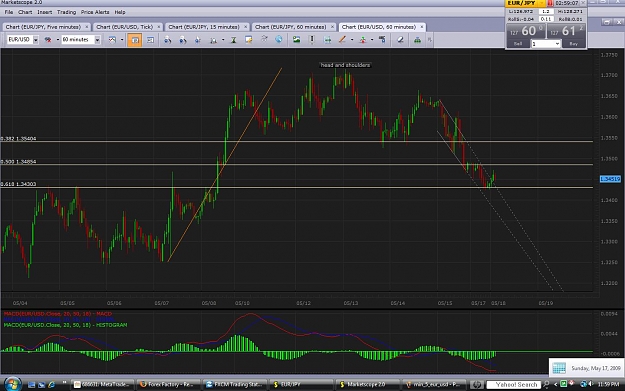Viewport: 625px width, 391px height.
Task: Click the dark grid icon after indicator dropdown
Action: (x=382, y=39)
